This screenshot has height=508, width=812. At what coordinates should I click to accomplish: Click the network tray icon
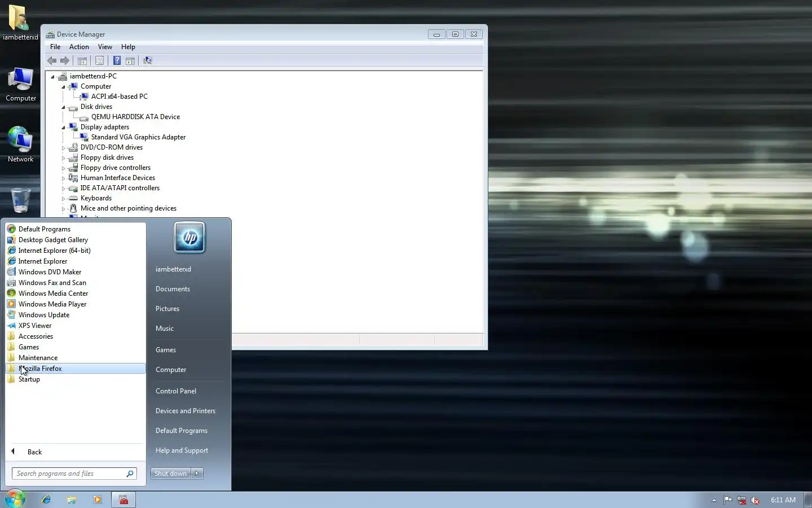coord(742,500)
